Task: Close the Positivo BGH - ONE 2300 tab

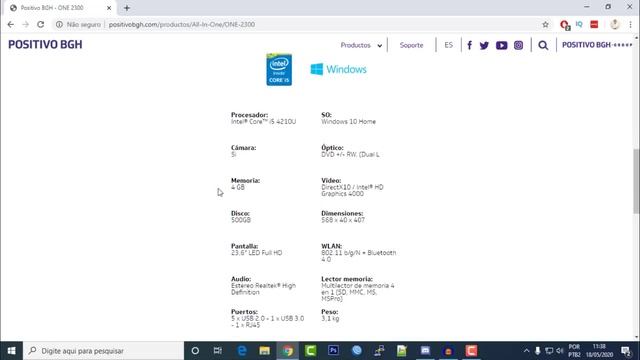Action: point(109,8)
